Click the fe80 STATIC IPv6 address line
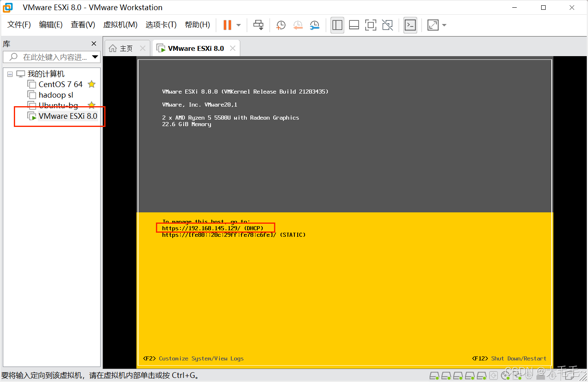588x382 pixels. click(x=234, y=235)
